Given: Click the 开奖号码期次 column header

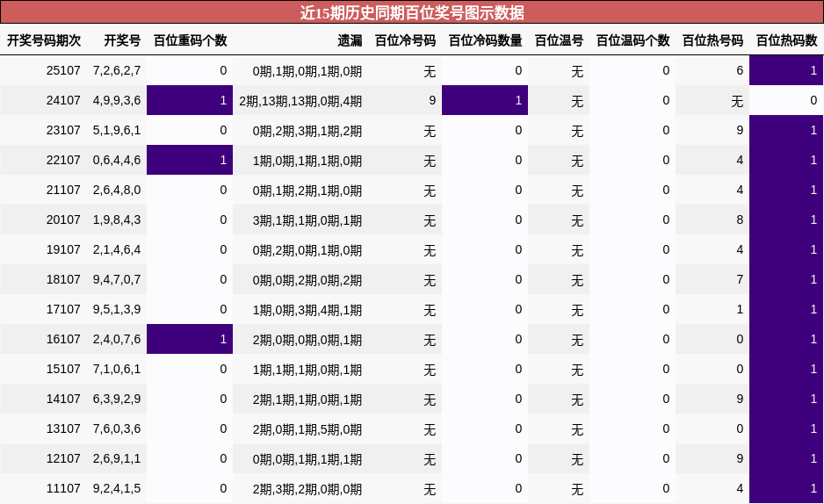Looking at the screenshot, I should (44, 40).
